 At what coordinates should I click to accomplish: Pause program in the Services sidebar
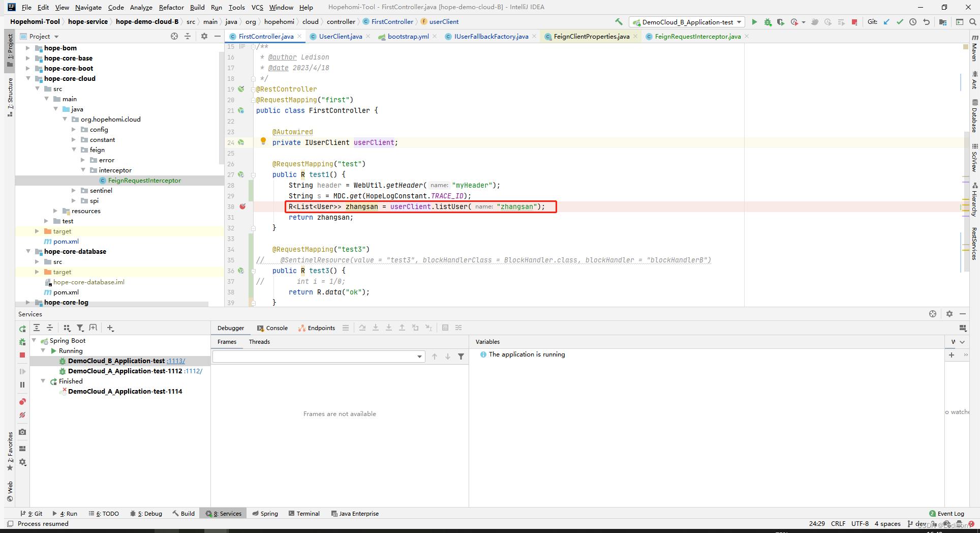22,385
